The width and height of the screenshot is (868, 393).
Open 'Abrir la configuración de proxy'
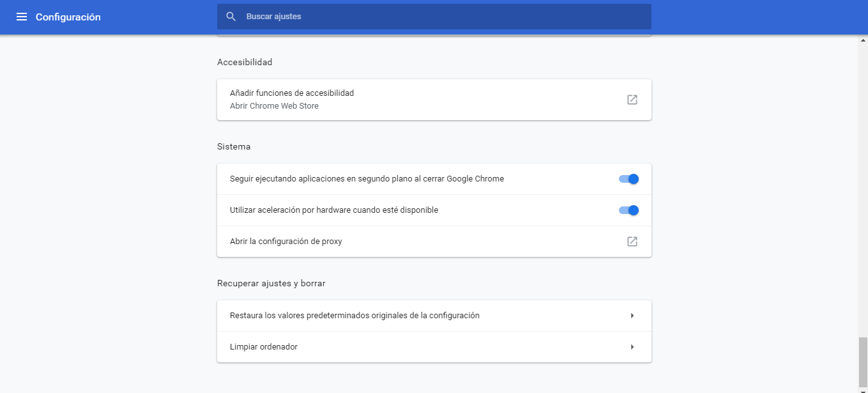point(286,242)
